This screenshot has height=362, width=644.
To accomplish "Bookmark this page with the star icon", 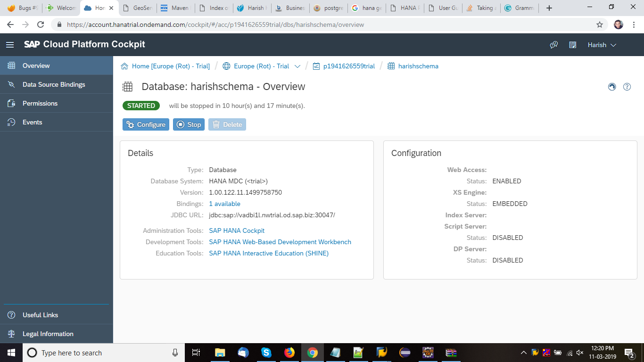I will [600, 25].
